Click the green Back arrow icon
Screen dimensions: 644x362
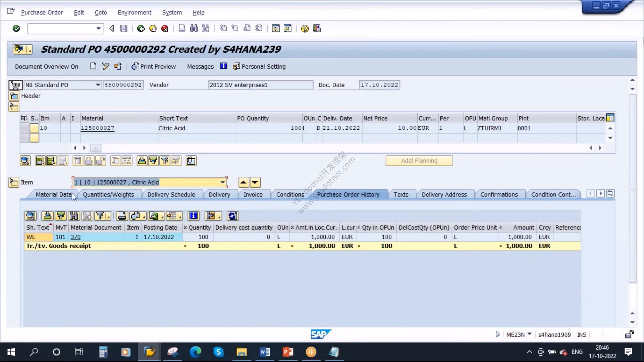(x=141, y=28)
